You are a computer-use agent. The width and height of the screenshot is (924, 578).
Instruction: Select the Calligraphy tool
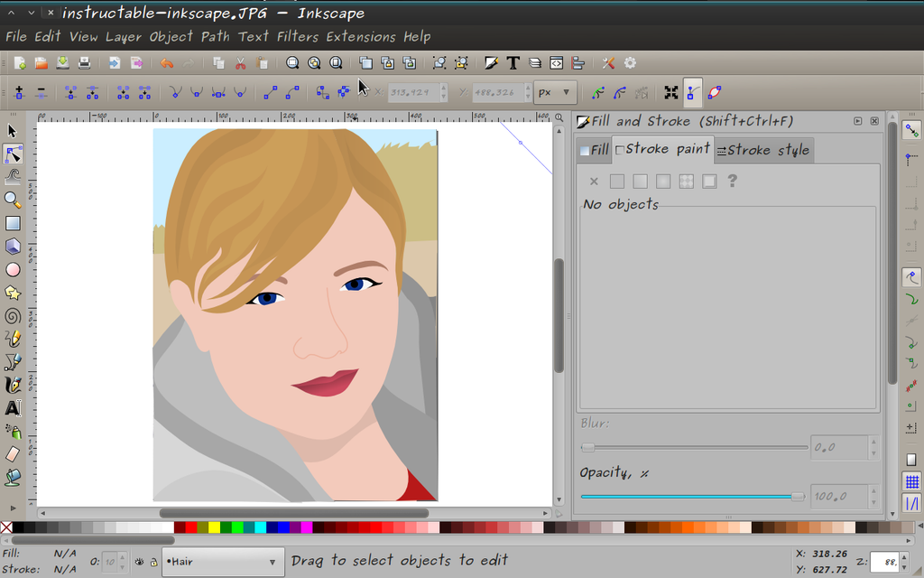coord(13,385)
